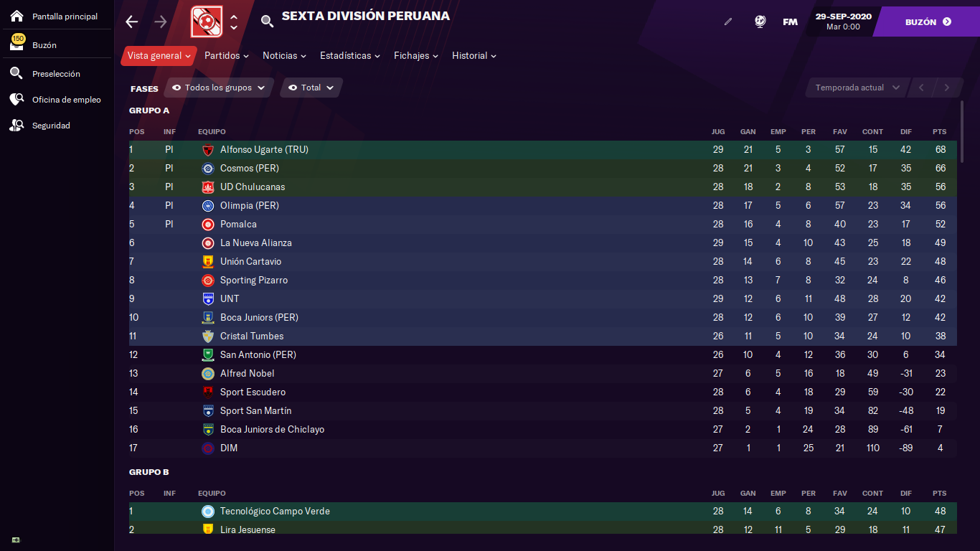Image resolution: width=980 pixels, height=551 pixels.
Task: Open the FM menu icon
Action: (x=790, y=22)
